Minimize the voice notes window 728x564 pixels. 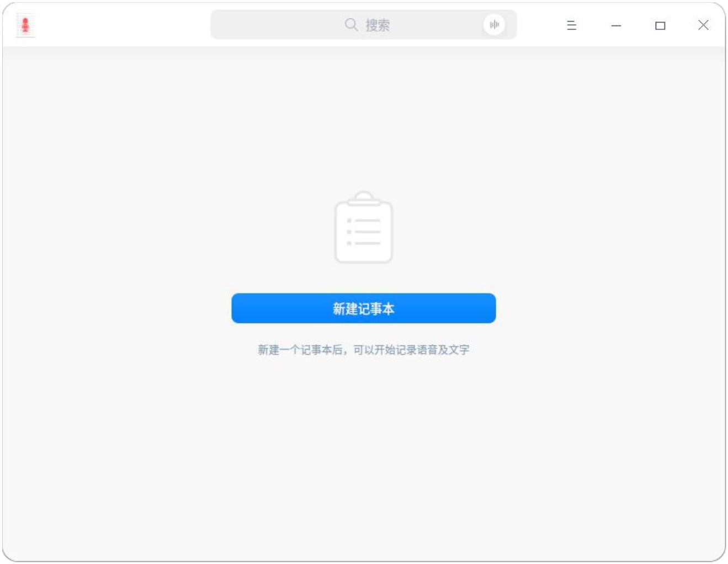tap(616, 25)
